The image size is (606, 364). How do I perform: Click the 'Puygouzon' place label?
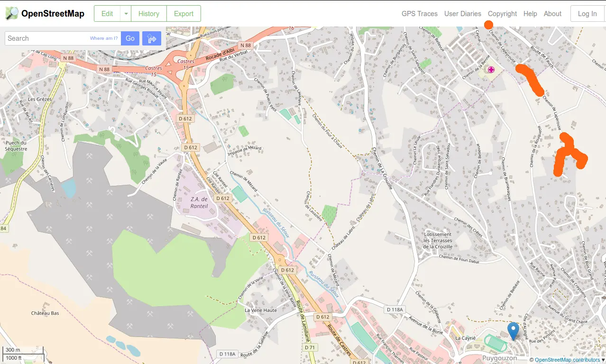pyautogui.click(x=500, y=358)
